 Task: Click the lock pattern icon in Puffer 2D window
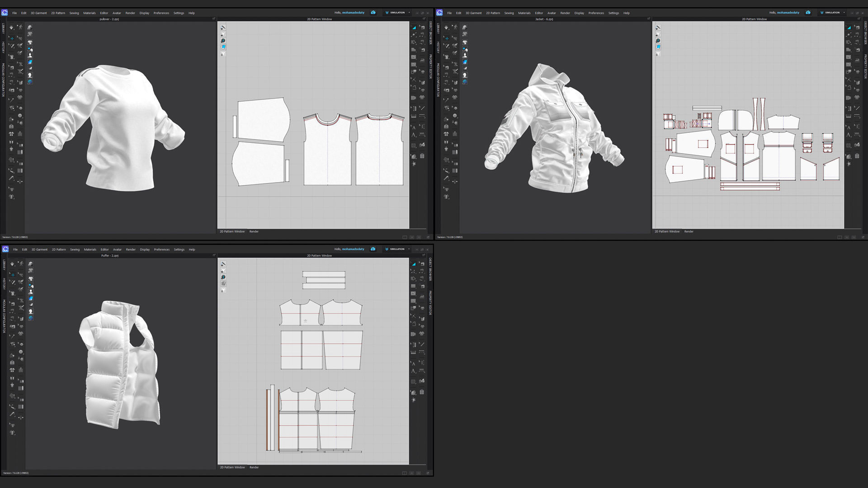pos(223,291)
